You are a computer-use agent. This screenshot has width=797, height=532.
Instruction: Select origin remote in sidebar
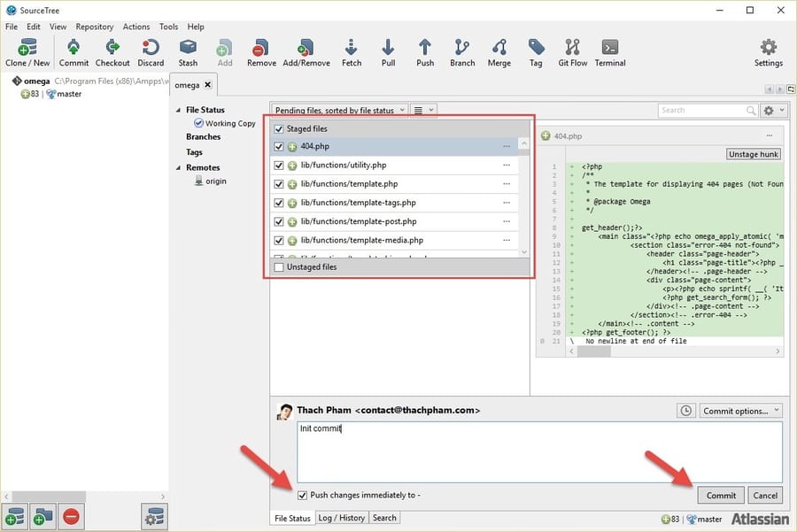pos(211,181)
